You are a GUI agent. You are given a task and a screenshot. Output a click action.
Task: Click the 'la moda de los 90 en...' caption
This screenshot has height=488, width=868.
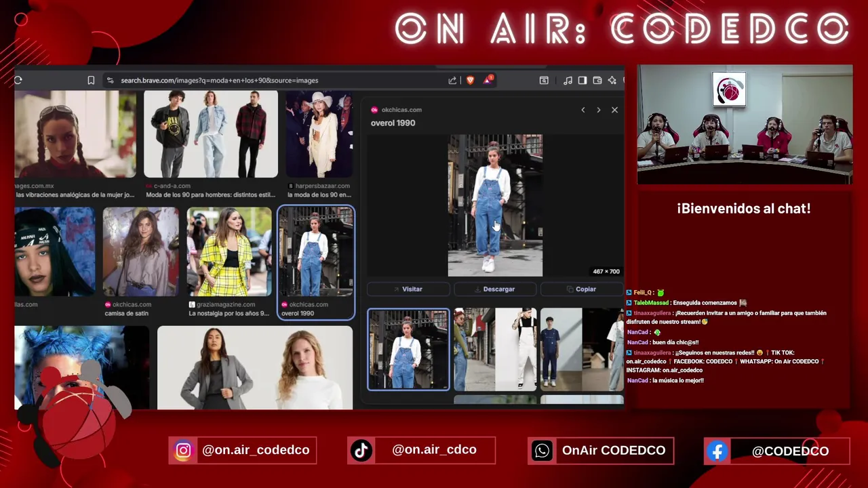[319, 195]
